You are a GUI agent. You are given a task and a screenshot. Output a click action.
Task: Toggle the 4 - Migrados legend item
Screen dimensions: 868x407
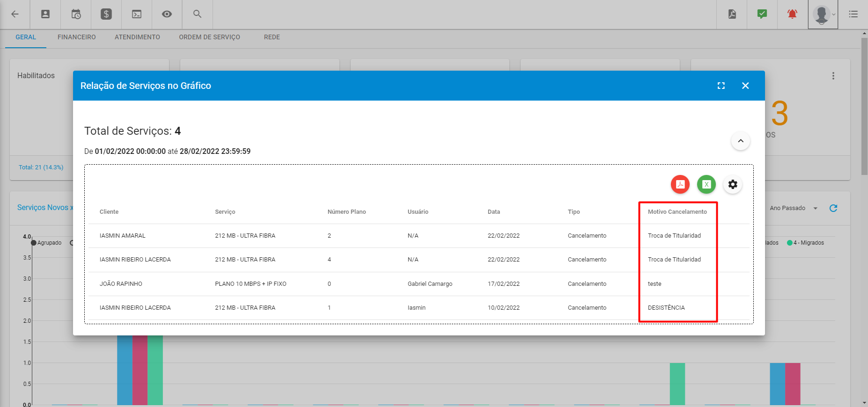tap(805, 243)
